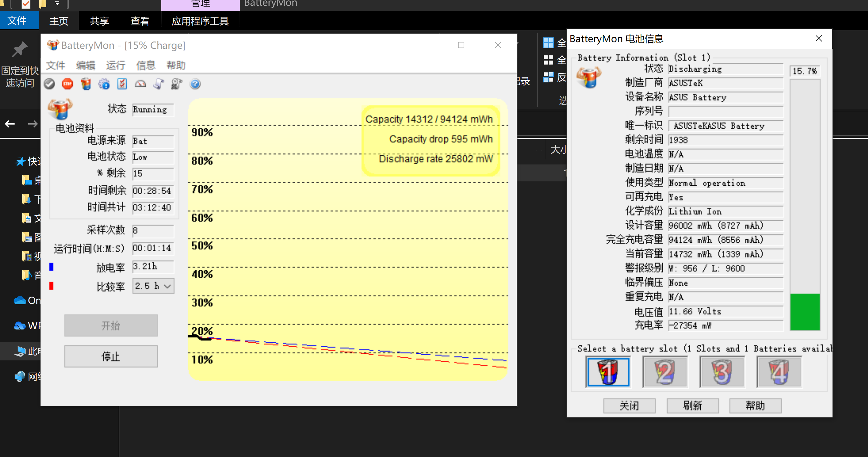Click the gauge speedometer toolbar icon
Viewport: 868px width, 457px height.
point(140,84)
